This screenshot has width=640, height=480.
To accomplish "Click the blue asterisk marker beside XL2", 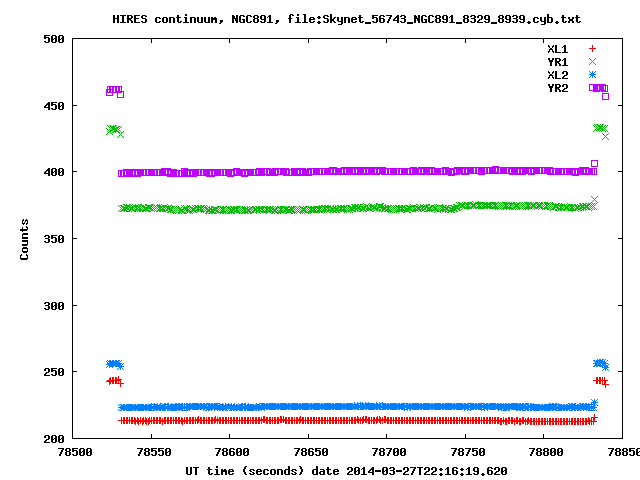I will (x=592, y=75).
